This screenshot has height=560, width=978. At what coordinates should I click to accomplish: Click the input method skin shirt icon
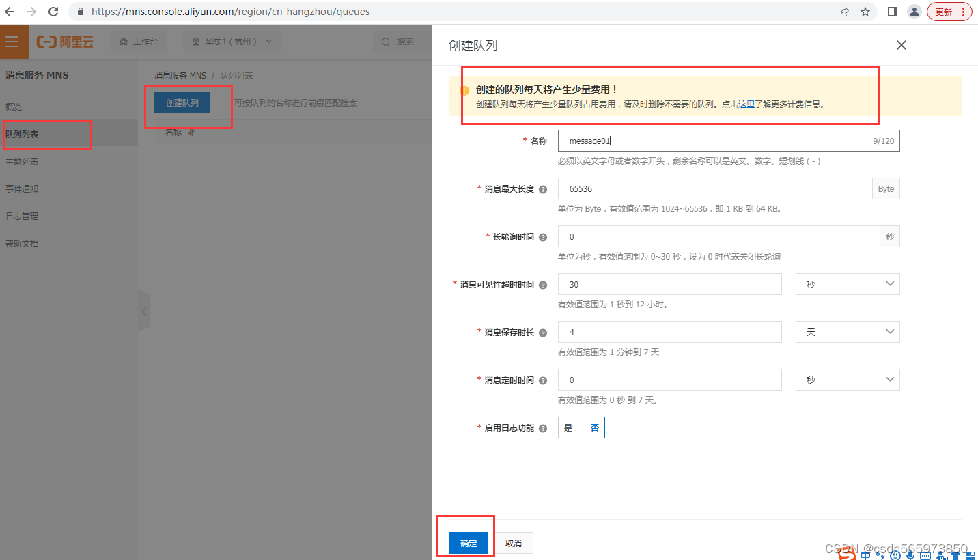coord(954,555)
